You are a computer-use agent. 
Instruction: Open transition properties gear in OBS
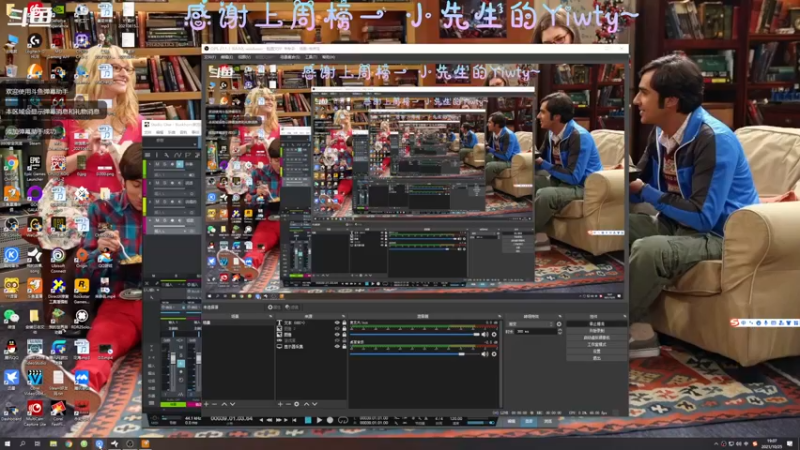coord(559,324)
